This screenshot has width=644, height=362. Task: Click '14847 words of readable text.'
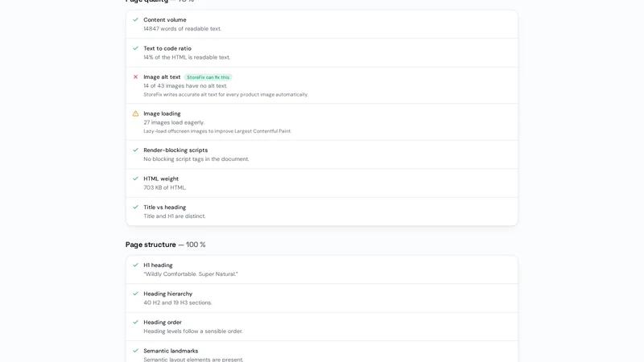point(183,29)
